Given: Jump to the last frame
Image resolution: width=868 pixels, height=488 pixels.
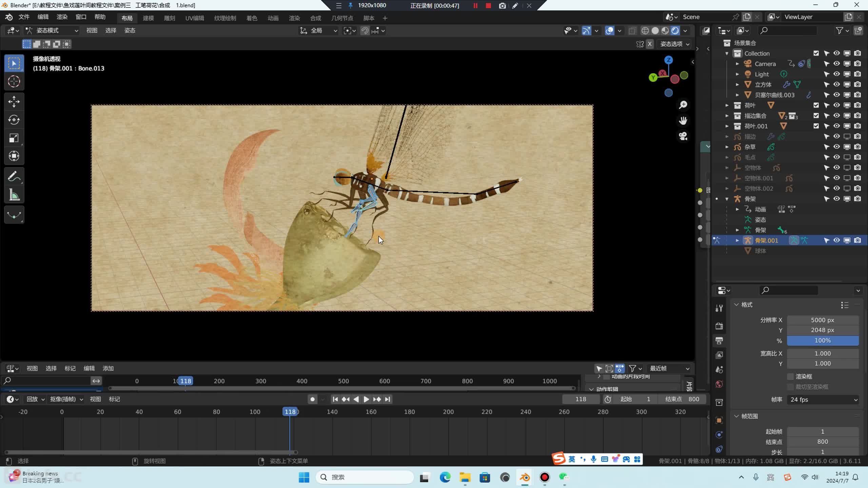Looking at the screenshot, I should click(387, 399).
